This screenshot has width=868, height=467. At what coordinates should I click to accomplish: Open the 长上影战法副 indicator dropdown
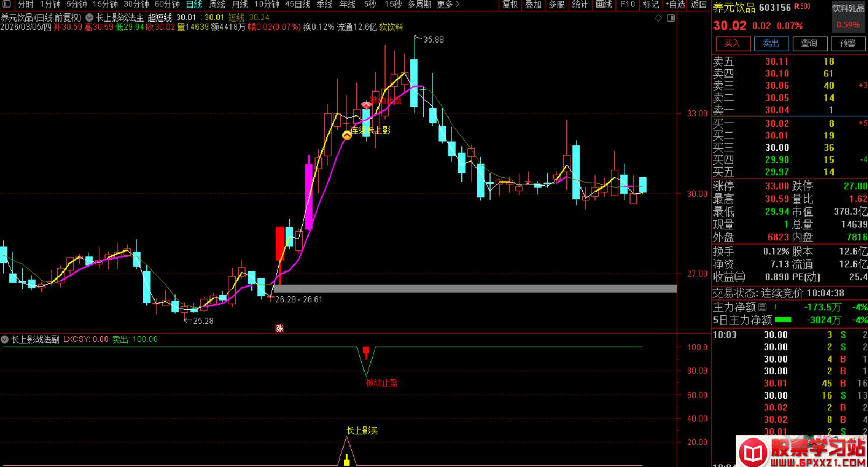5,339
